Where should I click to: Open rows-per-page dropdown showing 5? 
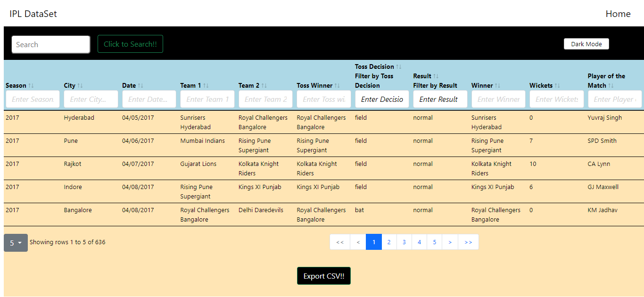[16, 243]
